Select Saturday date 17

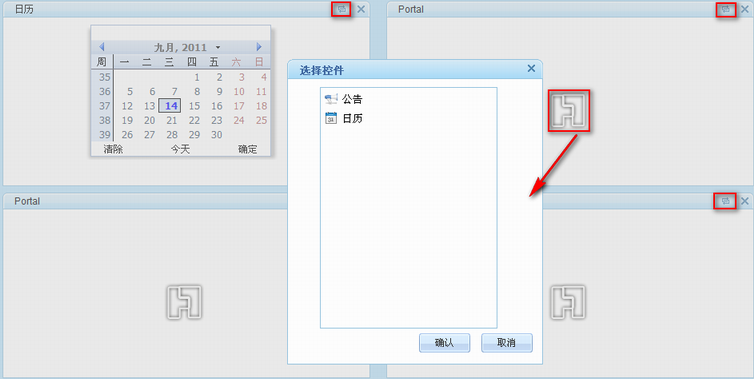point(239,106)
